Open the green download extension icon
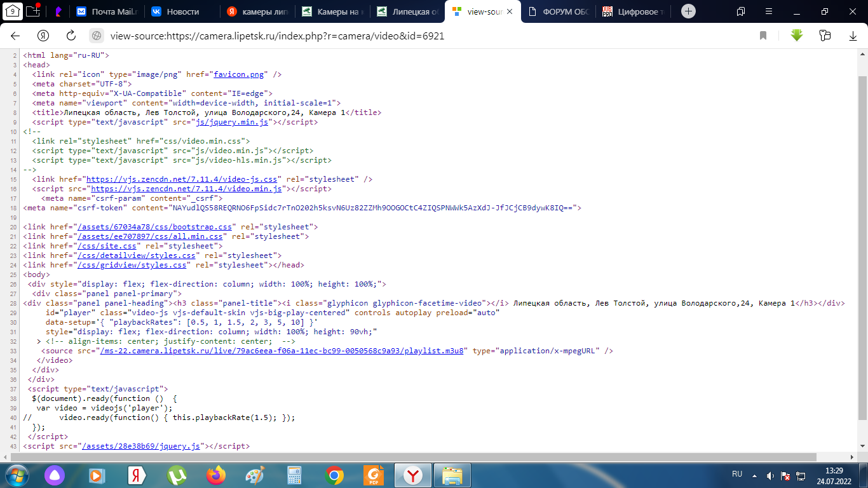The height and width of the screenshot is (488, 868). 797,36
